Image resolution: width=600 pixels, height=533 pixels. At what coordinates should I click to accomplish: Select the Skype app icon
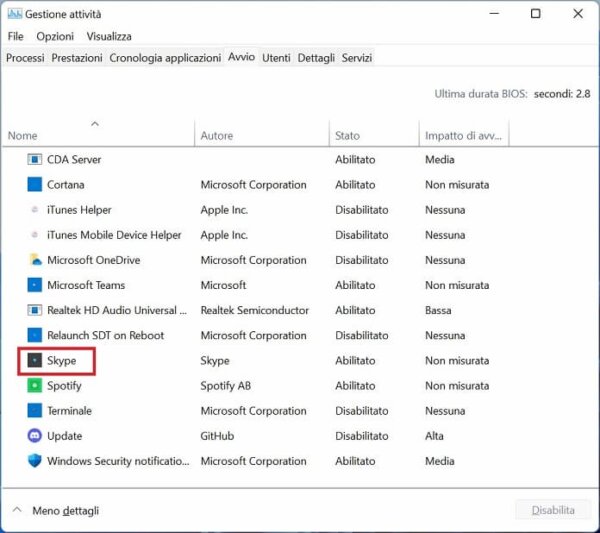coord(34,360)
